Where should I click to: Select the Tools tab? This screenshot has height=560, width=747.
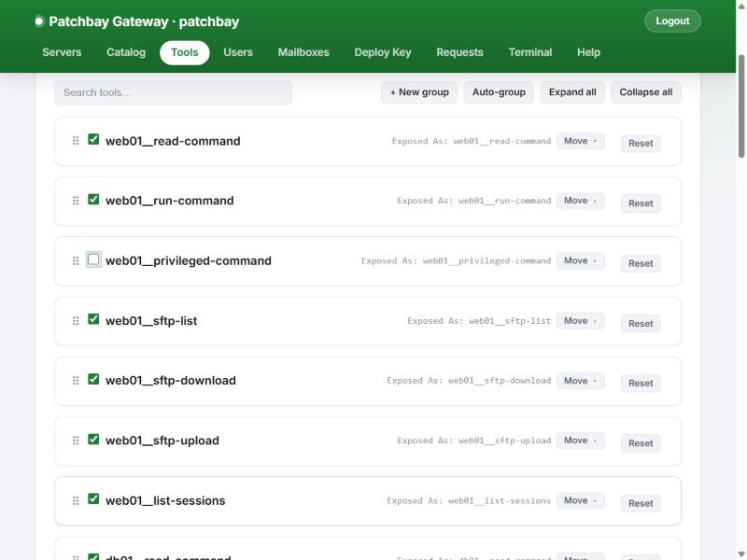pyautogui.click(x=184, y=52)
